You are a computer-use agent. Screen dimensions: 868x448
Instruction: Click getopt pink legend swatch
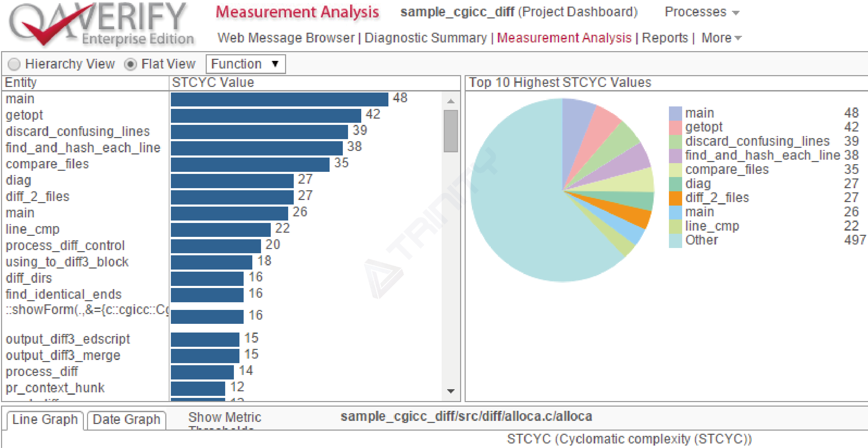pyautogui.click(x=675, y=127)
